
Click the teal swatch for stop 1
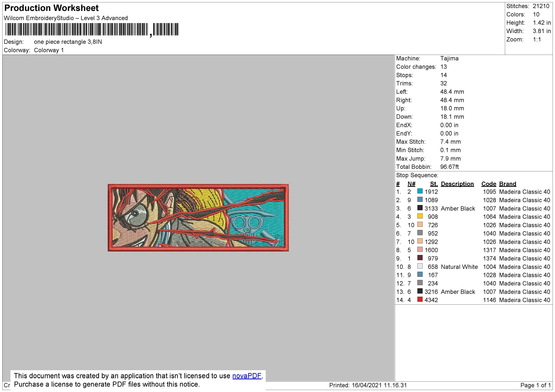coord(420,191)
